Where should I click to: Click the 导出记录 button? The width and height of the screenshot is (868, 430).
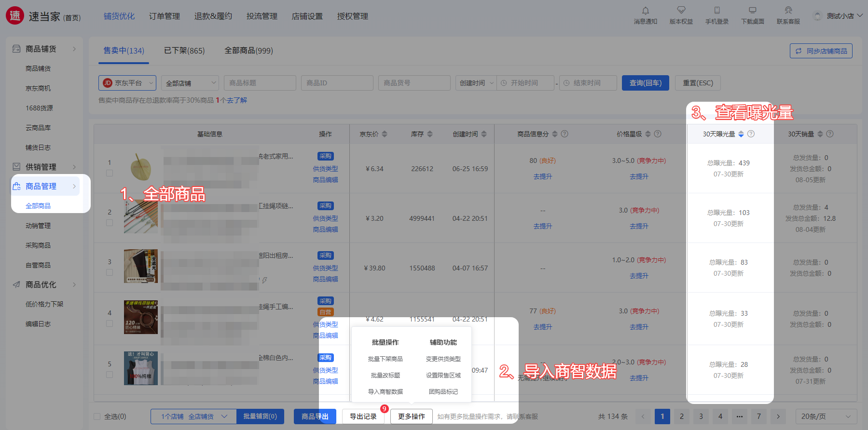tap(363, 417)
